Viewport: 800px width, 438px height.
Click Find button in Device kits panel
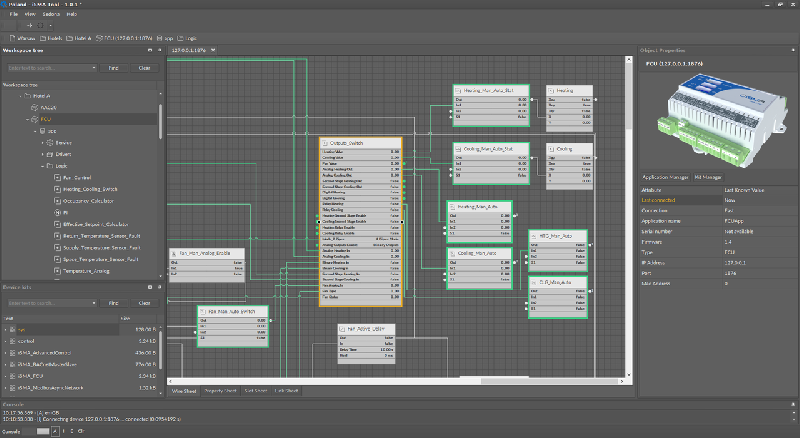pyautogui.click(x=113, y=301)
